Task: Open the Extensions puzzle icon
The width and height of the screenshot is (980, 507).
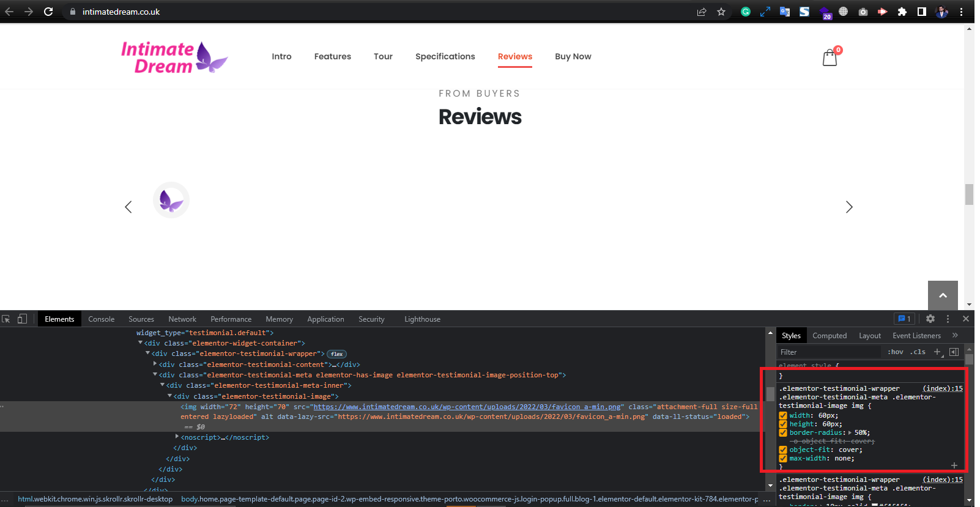Action: click(902, 12)
